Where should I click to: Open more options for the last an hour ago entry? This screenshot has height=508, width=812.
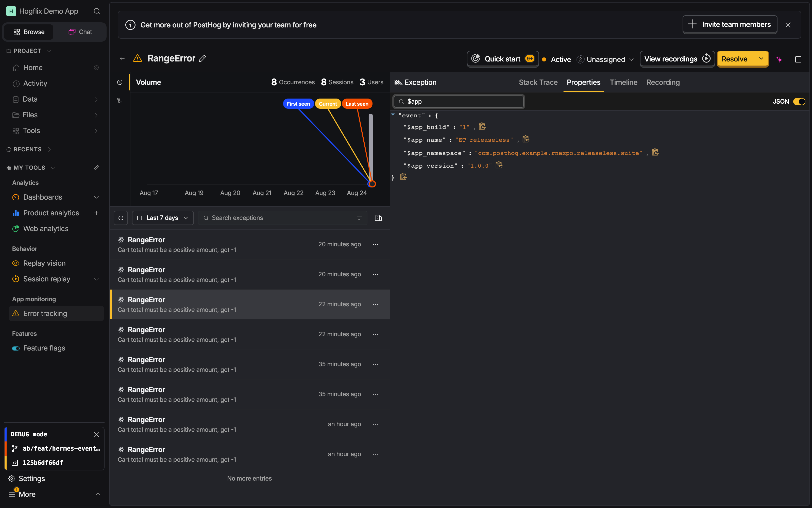click(x=376, y=454)
